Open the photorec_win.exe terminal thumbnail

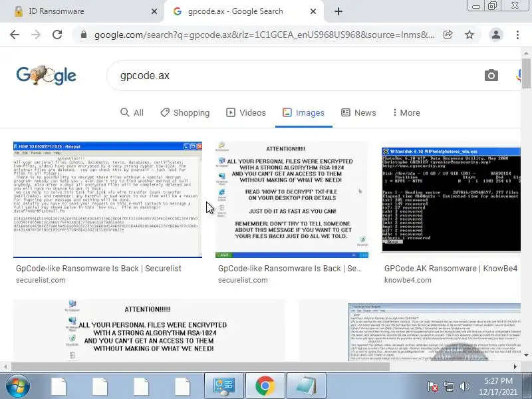tap(452, 199)
